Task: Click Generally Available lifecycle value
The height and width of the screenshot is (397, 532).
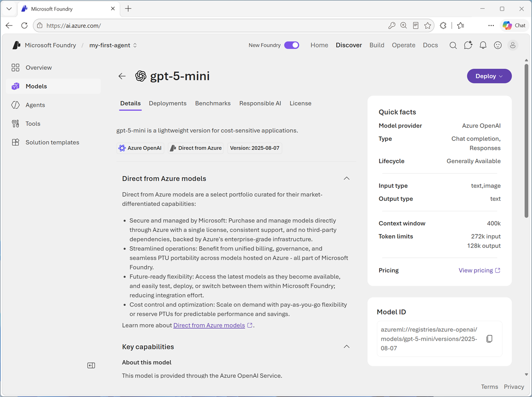Action: (473, 161)
